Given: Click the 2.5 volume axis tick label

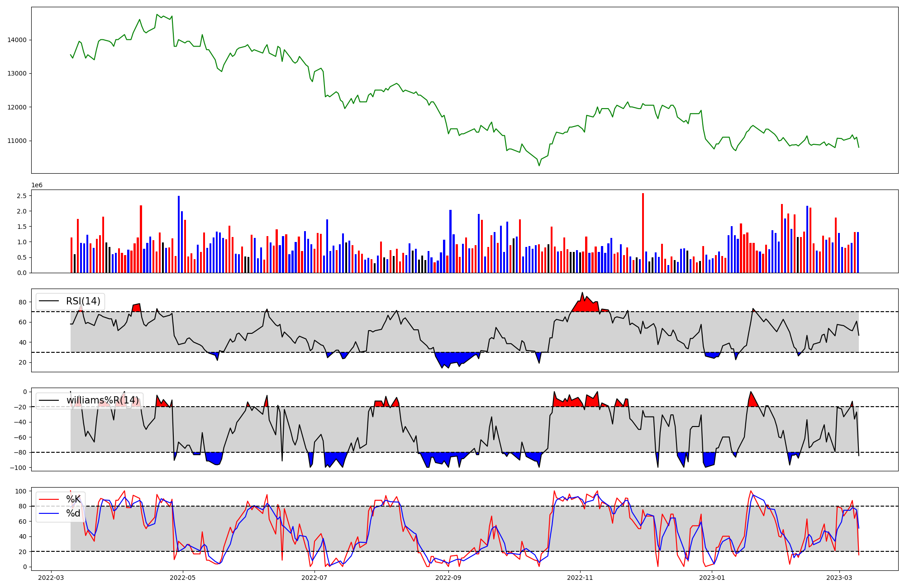Looking at the screenshot, I should click(x=21, y=196).
